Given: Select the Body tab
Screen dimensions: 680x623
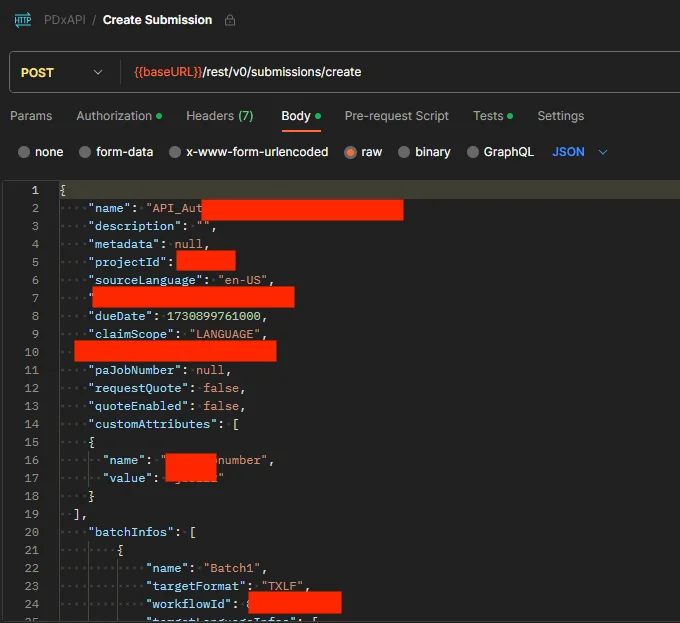Looking at the screenshot, I should [301, 116].
